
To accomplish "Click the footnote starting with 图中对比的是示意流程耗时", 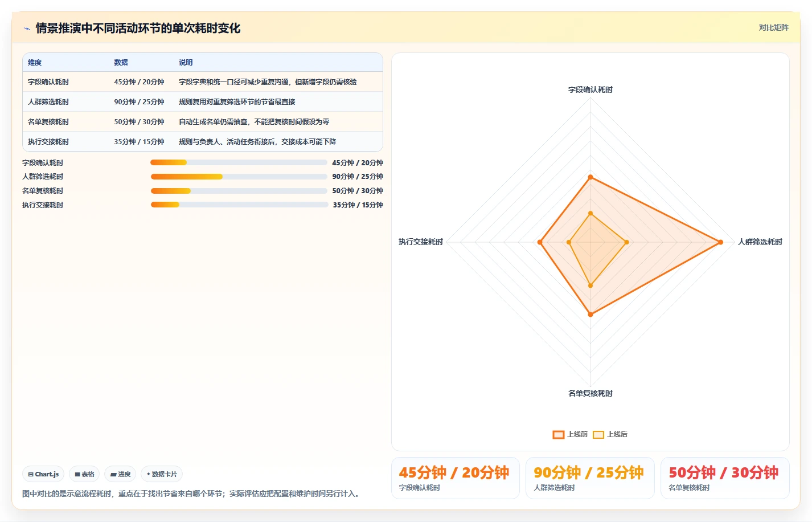I will (x=192, y=494).
